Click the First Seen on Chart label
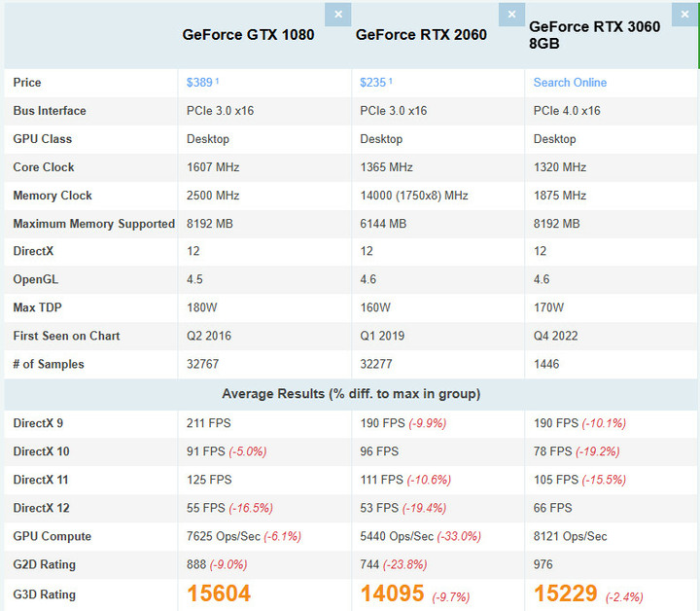This screenshot has height=611, width=700. coord(66,336)
